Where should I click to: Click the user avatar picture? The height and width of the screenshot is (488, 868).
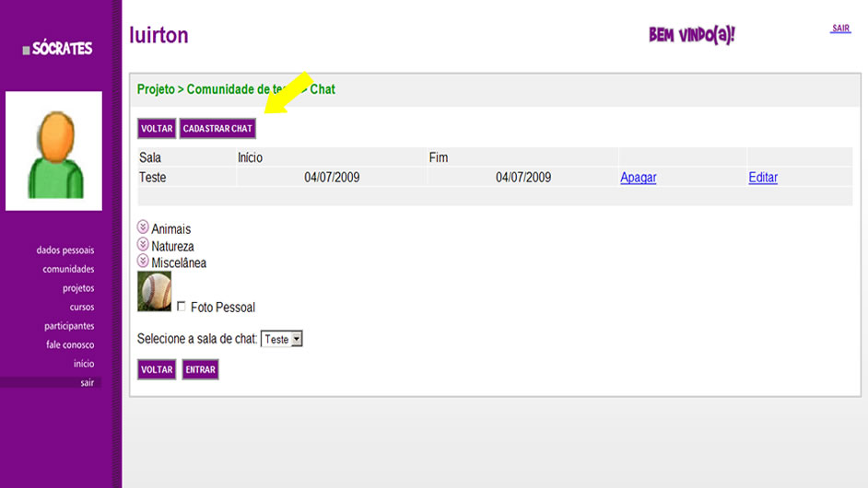point(53,151)
